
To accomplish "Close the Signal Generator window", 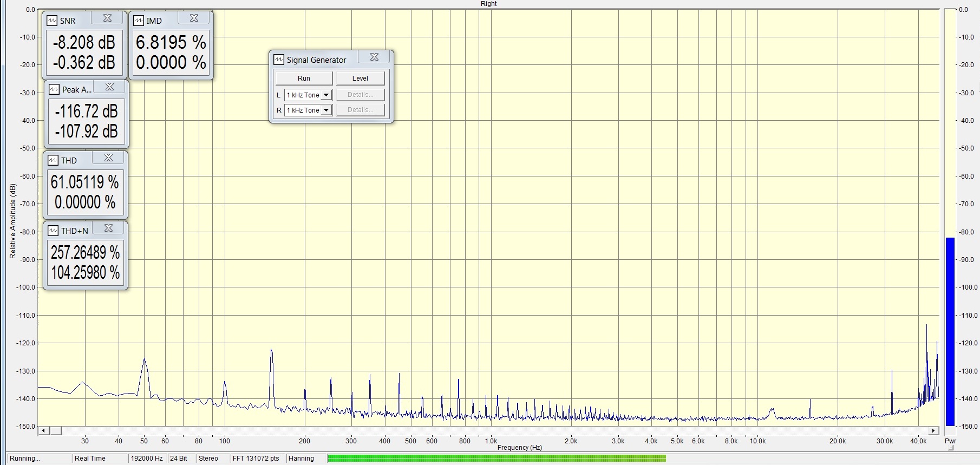I will click(374, 57).
